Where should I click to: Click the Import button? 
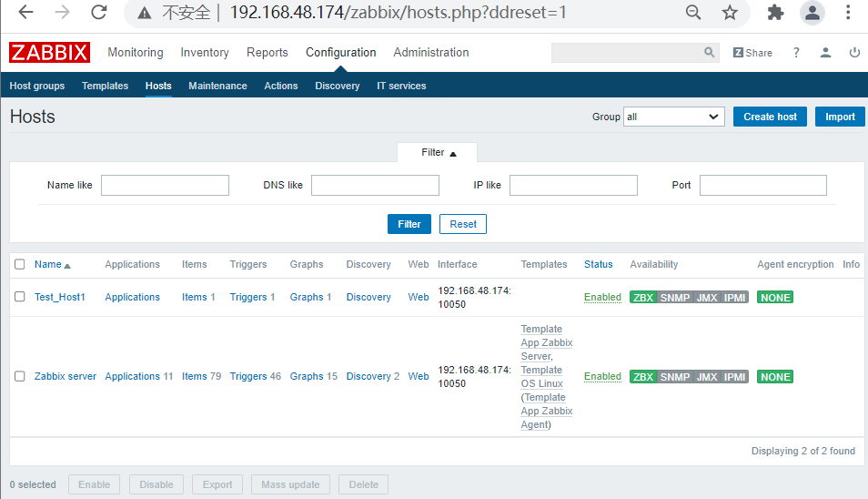pos(840,117)
